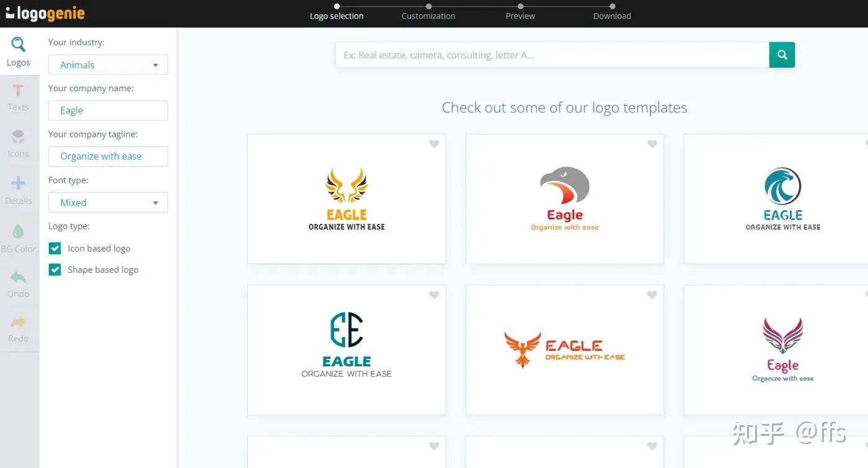Click the company name field with Eagle
This screenshot has height=468, width=868.
pyautogui.click(x=108, y=110)
